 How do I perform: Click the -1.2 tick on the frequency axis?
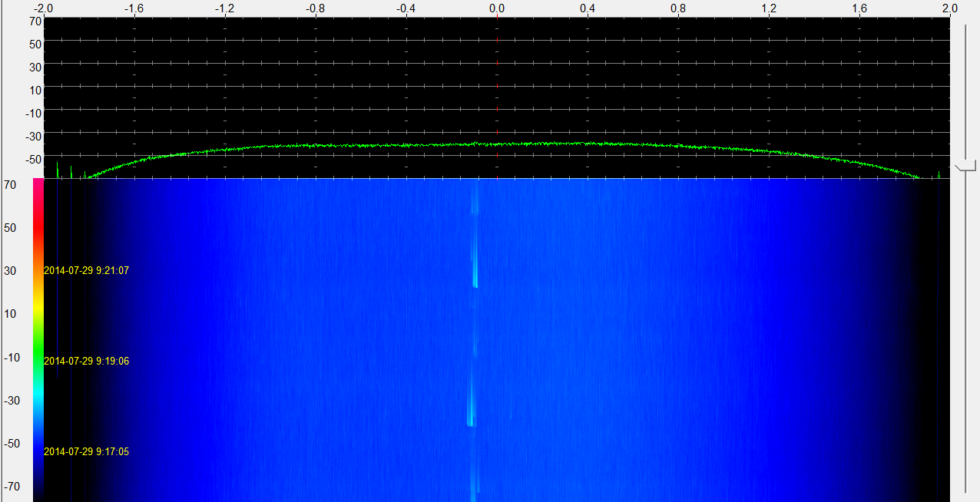coord(224,8)
